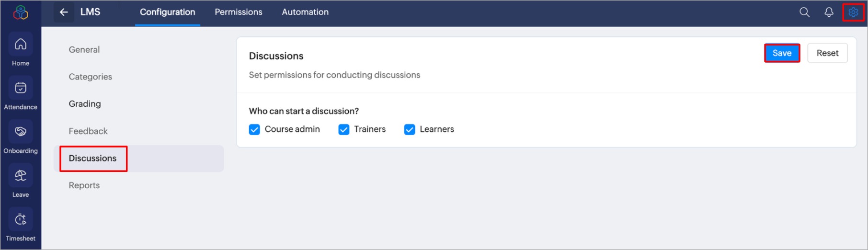
Task: Click the Zoho People logo icon
Action: point(21,12)
